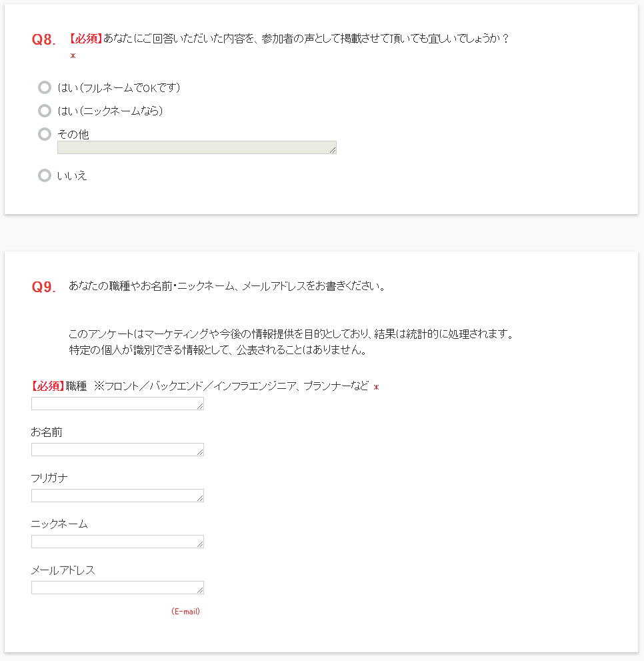Select the はい（フルネームでOKです） radio option
The width and height of the screenshot is (644, 661).
tap(45, 87)
